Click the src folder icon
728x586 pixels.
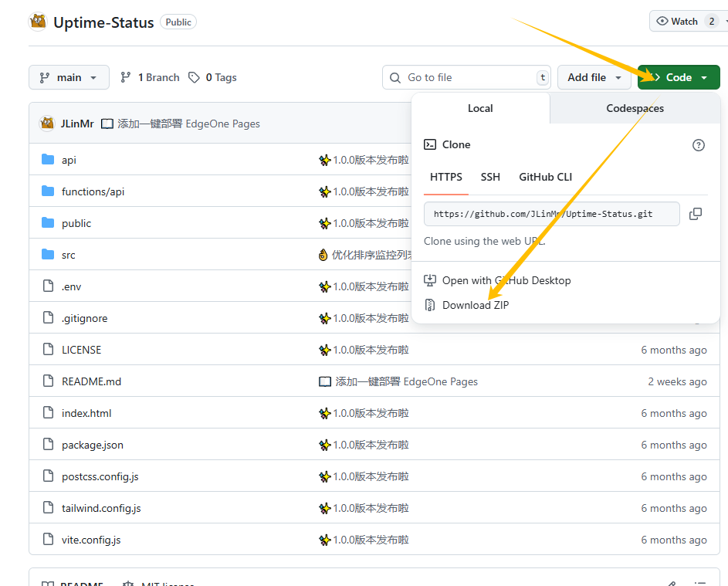[48, 255]
